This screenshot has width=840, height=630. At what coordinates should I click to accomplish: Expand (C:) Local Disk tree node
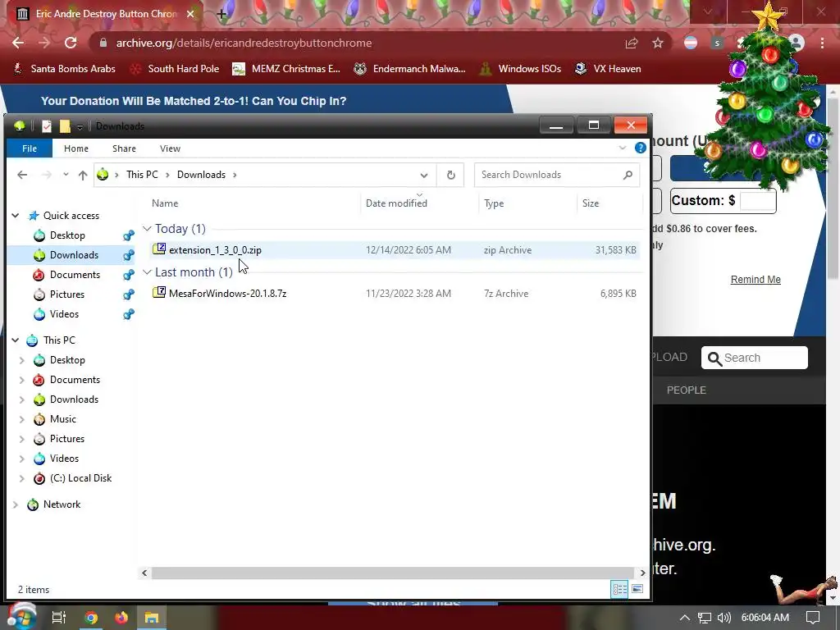[x=22, y=478]
